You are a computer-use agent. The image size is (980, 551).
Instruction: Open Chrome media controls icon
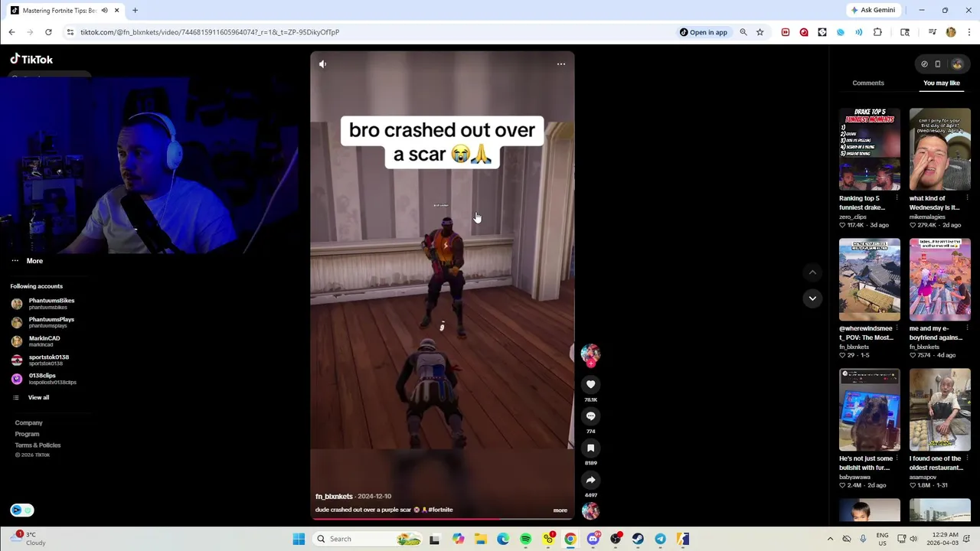[x=933, y=32]
